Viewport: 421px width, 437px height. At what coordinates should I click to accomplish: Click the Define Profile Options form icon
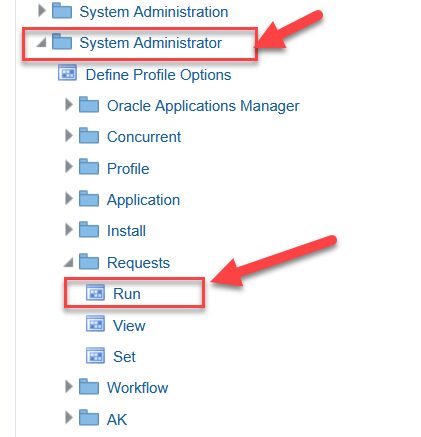click(67, 73)
